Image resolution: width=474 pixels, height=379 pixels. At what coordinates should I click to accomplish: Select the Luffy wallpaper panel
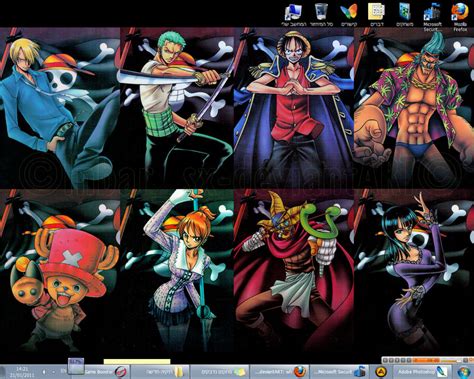(x=294, y=108)
